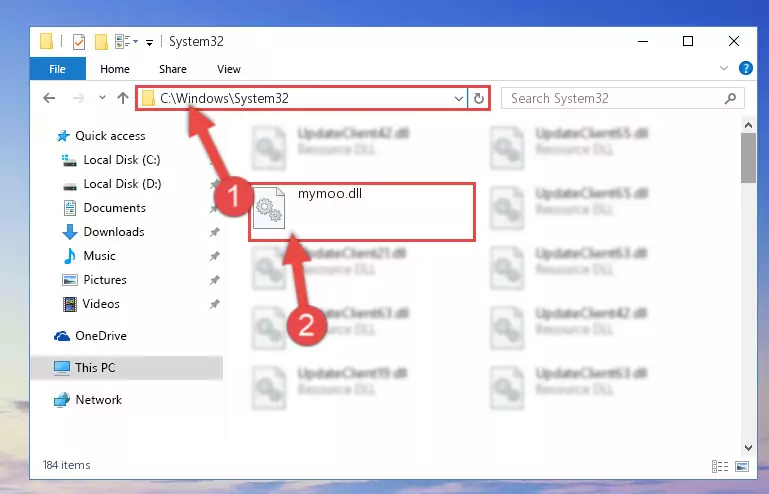Open Local Disk (D:) in sidebar
The height and width of the screenshot is (494, 769).
click(122, 184)
